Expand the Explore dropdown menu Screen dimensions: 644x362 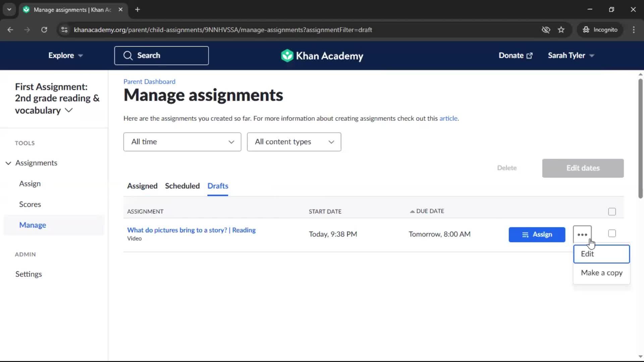pyautogui.click(x=65, y=56)
